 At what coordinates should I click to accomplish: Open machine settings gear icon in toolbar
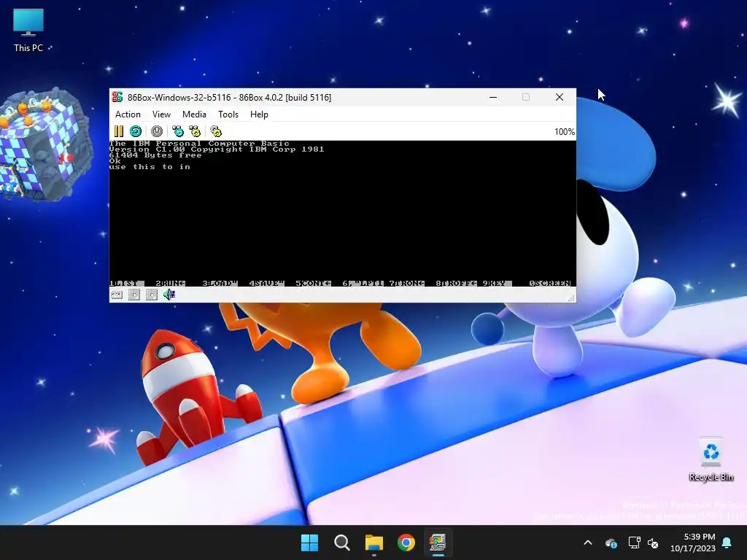(x=216, y=131)
